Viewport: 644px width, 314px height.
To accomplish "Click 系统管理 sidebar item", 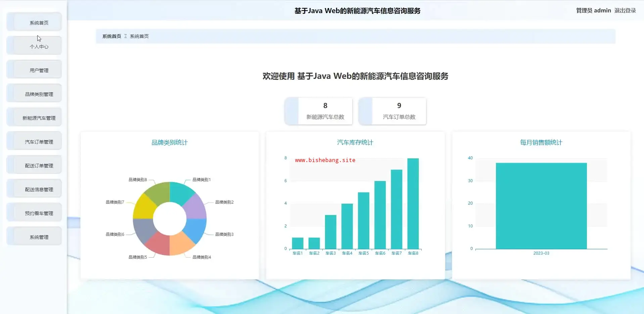I will (34, 237).
